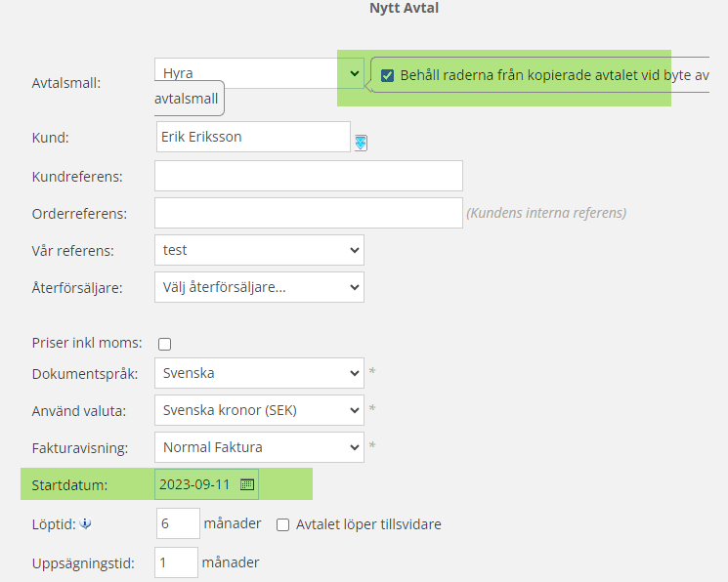Screen dimensions: 728x582
Task: Open the Välj återförsäljare dropdown
Action: pyautogui.click(x=259, y=287)
